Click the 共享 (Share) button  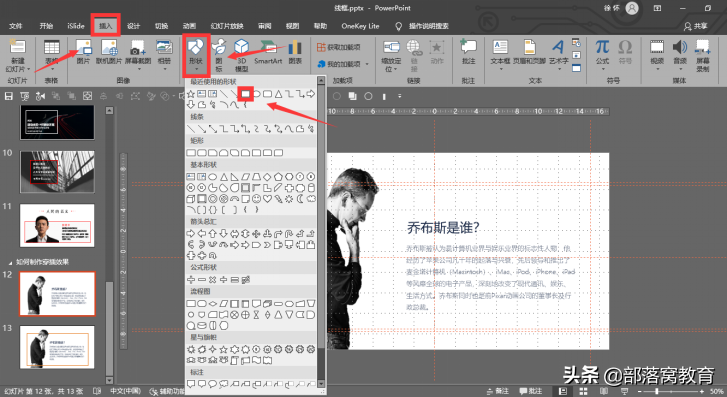click(x=696, y=26)
